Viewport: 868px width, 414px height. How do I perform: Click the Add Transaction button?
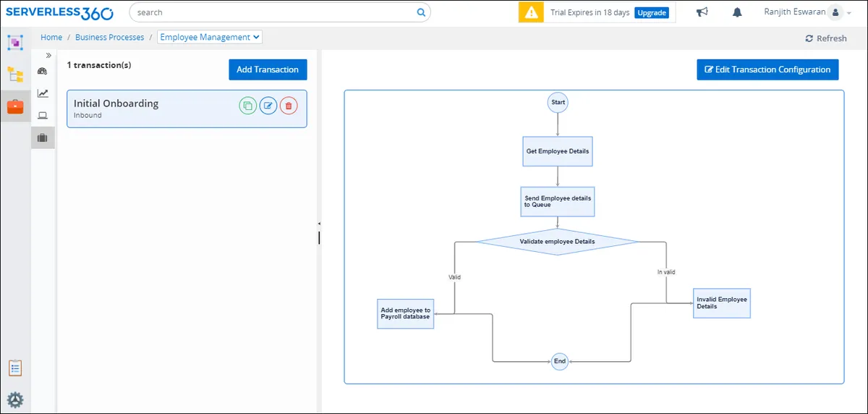click(x=268, y=69)
